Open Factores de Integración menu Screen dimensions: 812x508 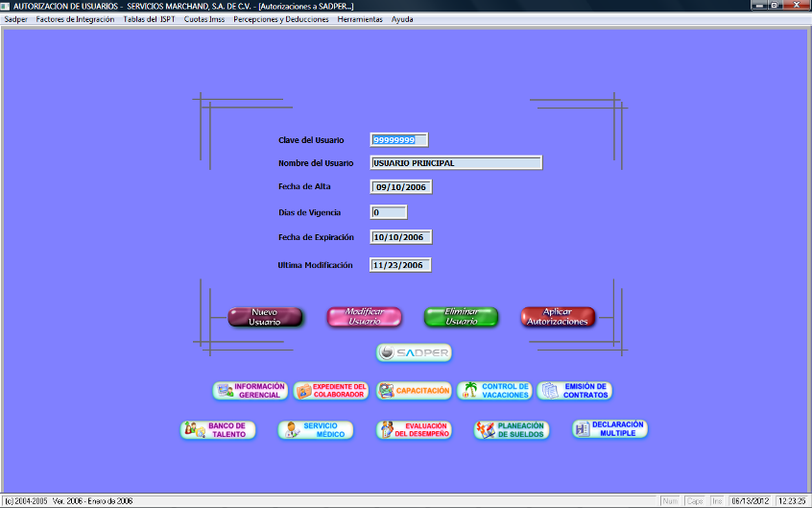point(75,19)
